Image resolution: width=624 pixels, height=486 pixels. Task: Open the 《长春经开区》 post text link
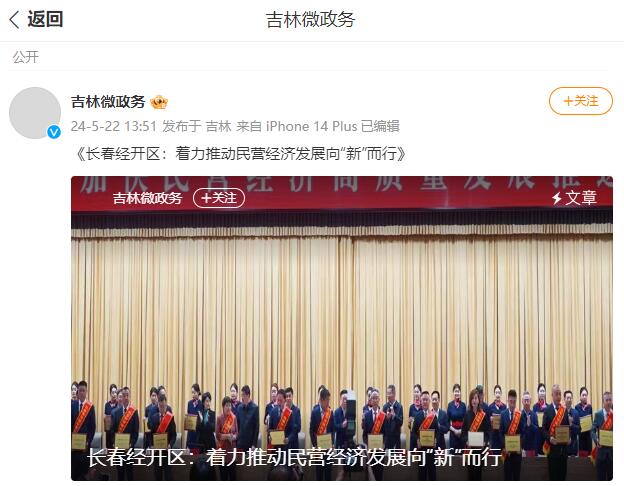click(x=240, y=154)
